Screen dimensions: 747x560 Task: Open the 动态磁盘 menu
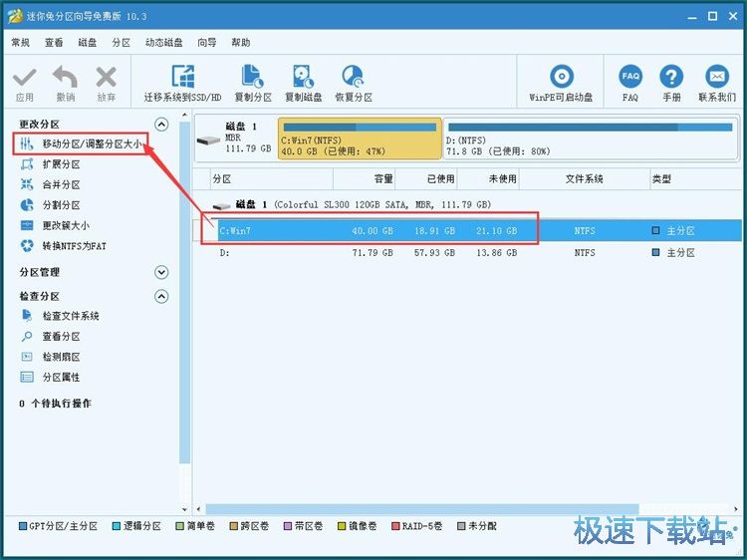pos(163,43)
